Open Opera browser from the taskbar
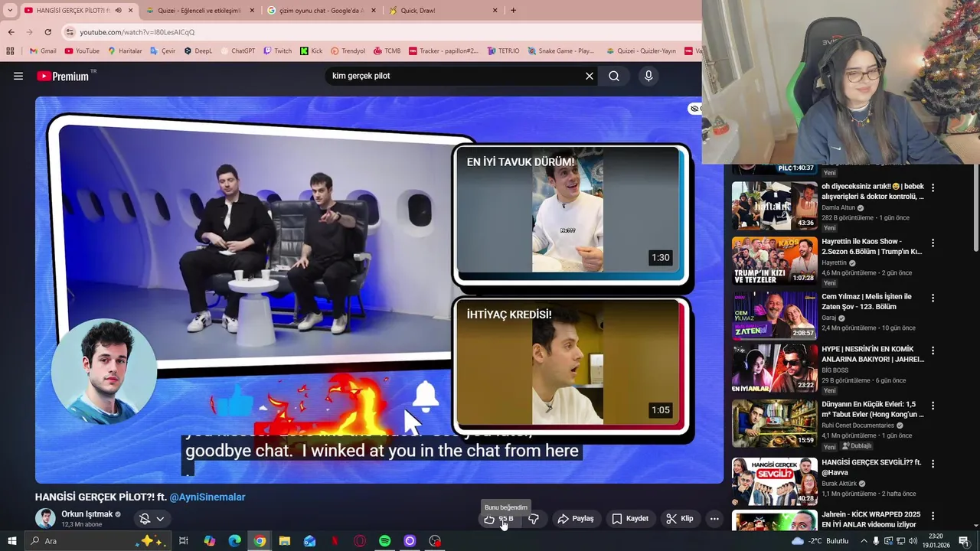This screenshot has height=551, width=980. 360,541
